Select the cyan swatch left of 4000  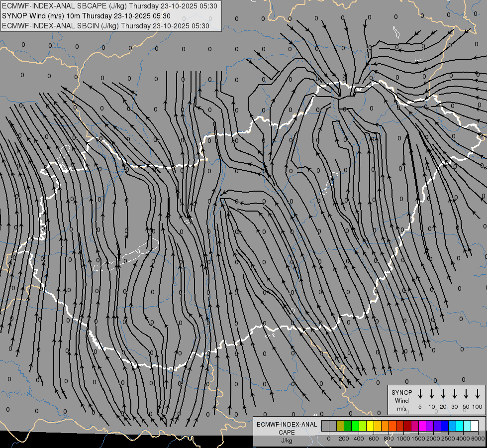point(460,426)
